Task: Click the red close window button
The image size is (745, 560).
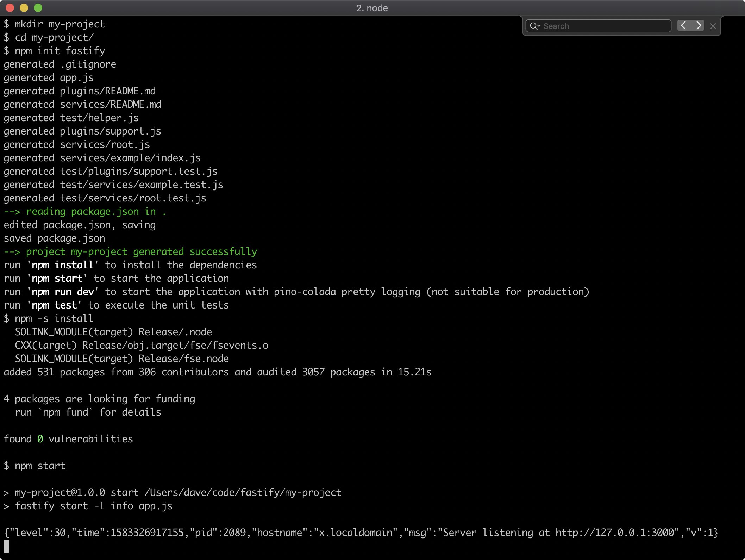Action: (x=10, y=8)
